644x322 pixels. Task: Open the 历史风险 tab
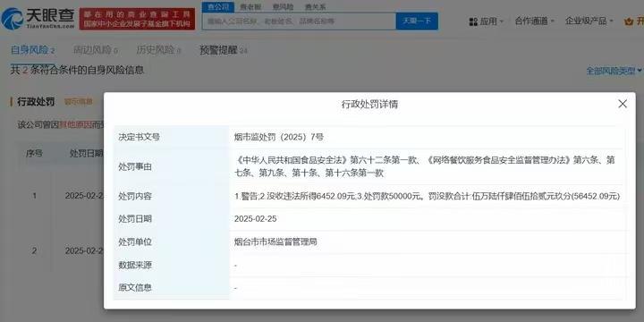[158, 50]
